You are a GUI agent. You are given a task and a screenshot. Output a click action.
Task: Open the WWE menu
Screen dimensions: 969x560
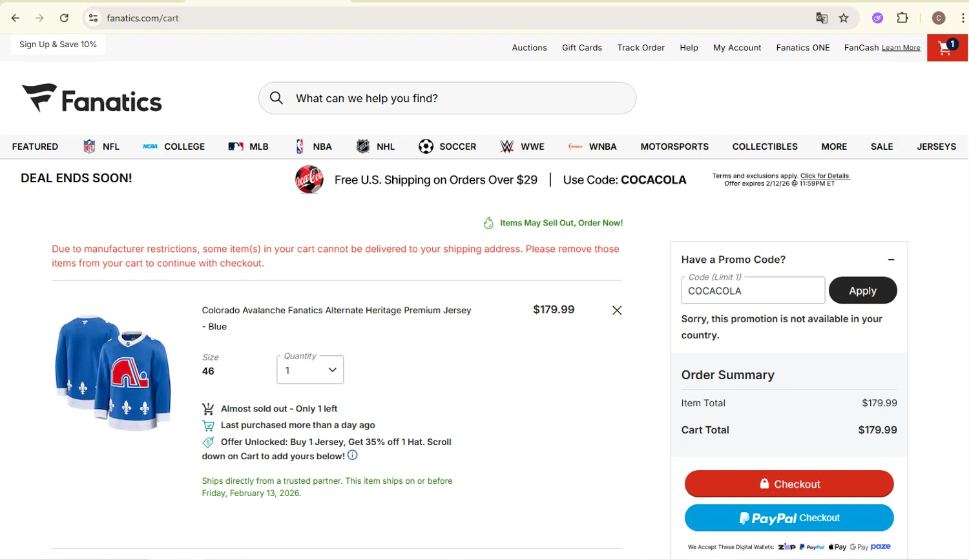pyautogui.click(x=522, y=147)
